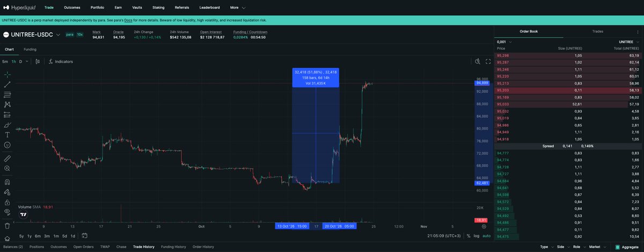This screenshot has width=644, height=252.
Task: Select the Text annotation tool
Action: [7, 135]
